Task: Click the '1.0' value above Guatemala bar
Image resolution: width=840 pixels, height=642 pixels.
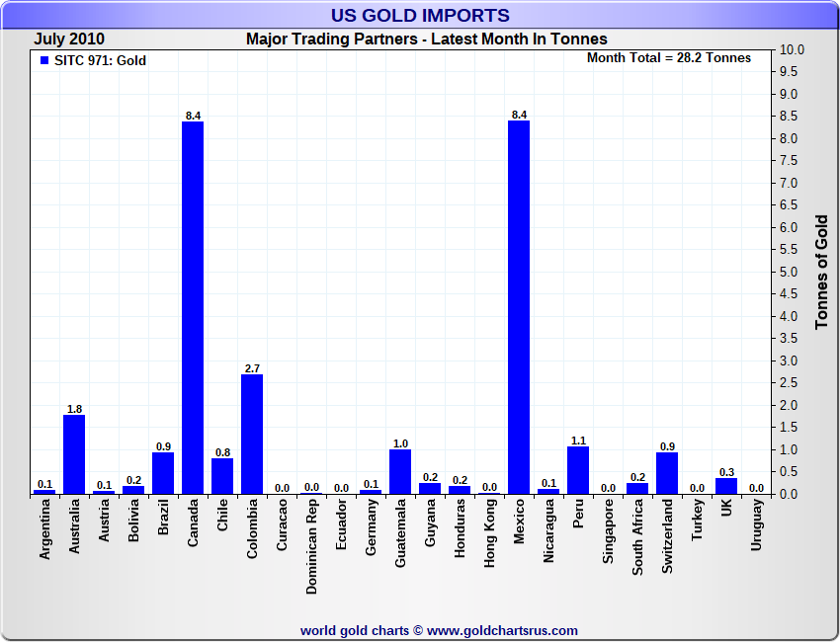Action: coord(400,443)
